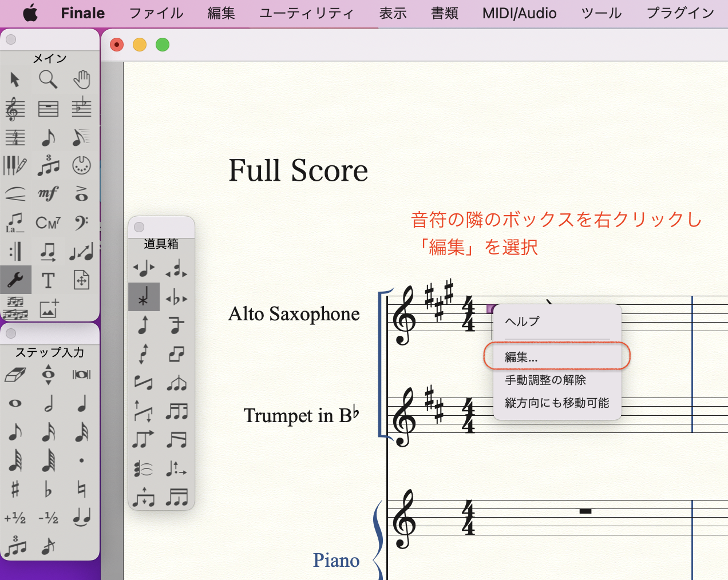
Task: Select the Hand Grabber tool
Action: pyautogui.click(x=82, y=80)
